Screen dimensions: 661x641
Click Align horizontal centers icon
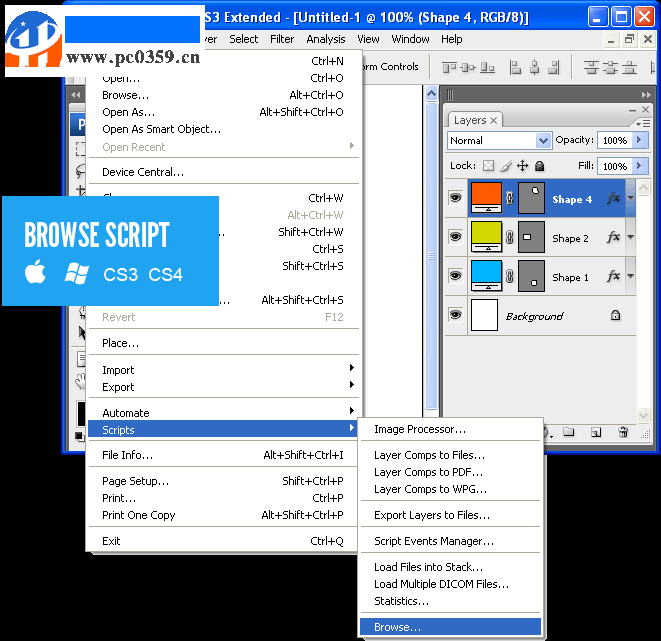point(535,67)
